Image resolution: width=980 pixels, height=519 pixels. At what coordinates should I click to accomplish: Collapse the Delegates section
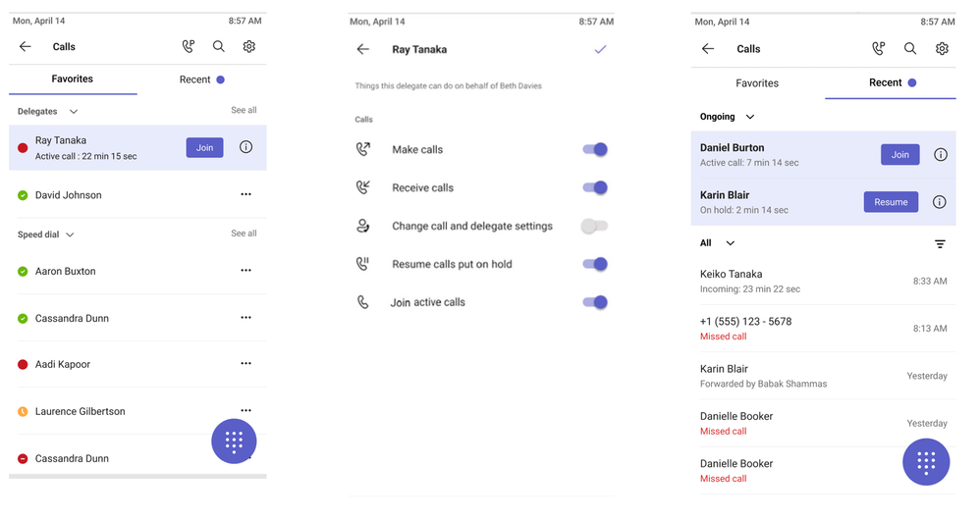tap(73, 111)
